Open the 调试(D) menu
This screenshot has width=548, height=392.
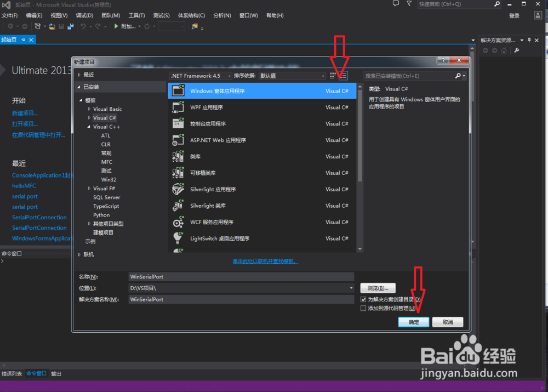84,15
